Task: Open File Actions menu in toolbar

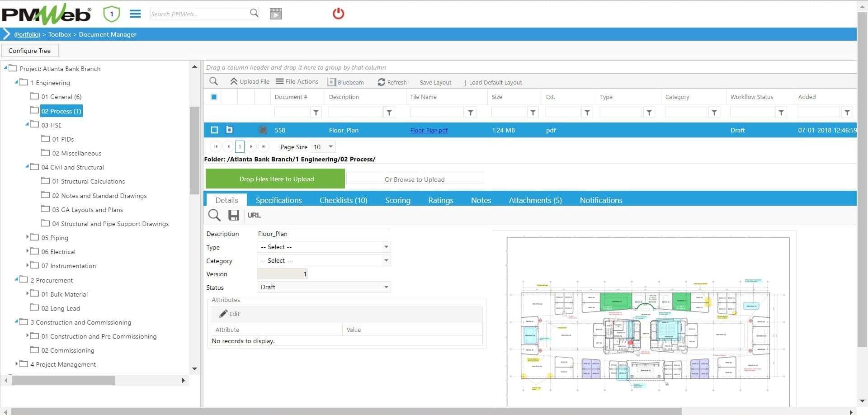Action: (297, 81)
